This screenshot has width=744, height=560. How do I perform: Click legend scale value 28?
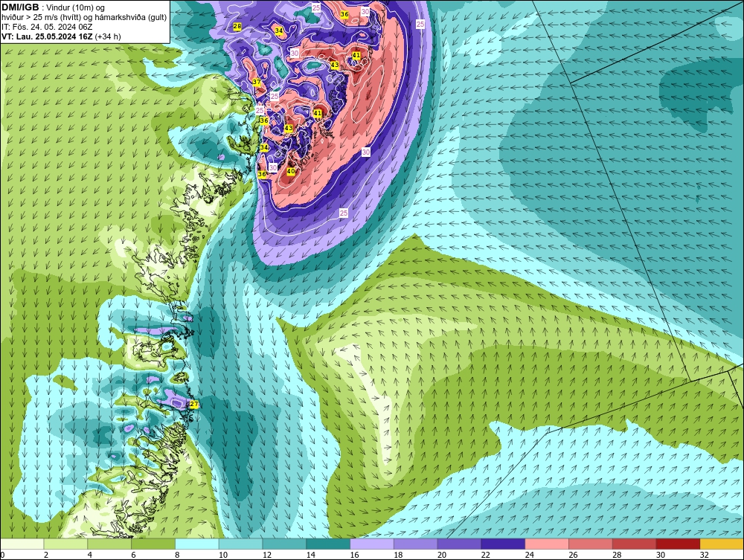coord(617,555)
